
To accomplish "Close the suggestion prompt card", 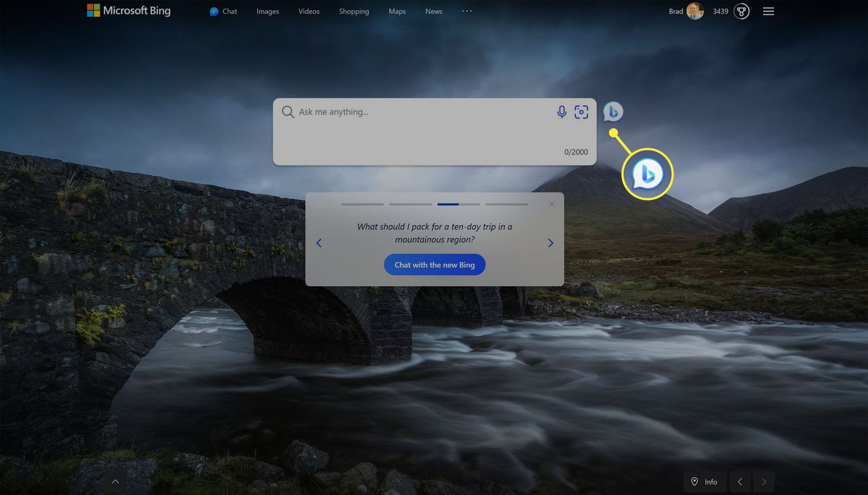I will click(551, 204).
